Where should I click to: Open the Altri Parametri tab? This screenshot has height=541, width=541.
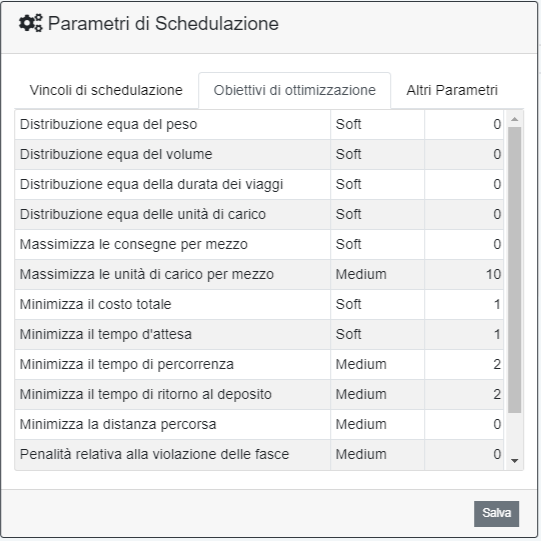point(452,90)
